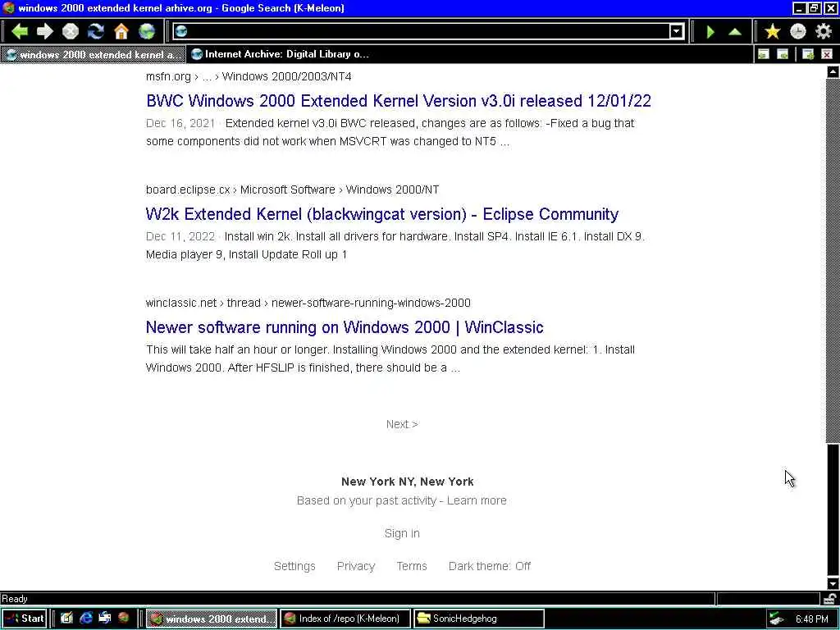Click the scrollbar down arrow
Viewport: 840px width, 630px height.
tap(833, 583)
